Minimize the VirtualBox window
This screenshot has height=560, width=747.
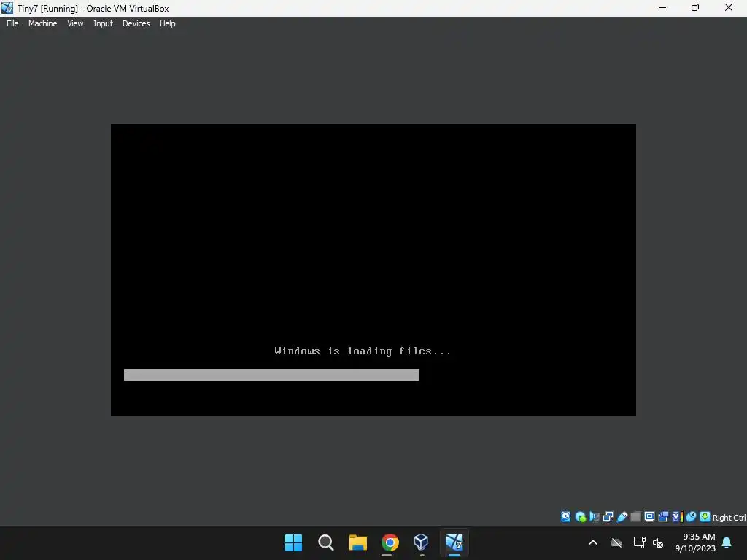pyautogui.click(x=662, y=7)
